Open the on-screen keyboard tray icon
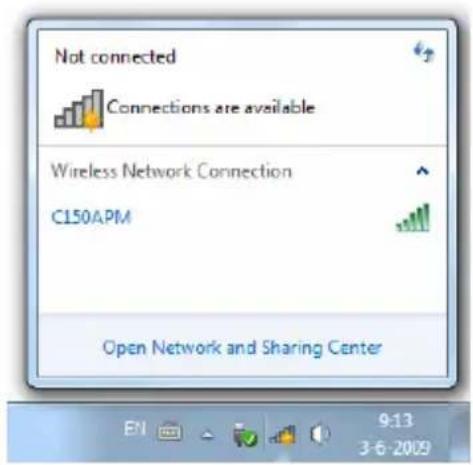This screenshot has height=465, width=473. point(169,431)
